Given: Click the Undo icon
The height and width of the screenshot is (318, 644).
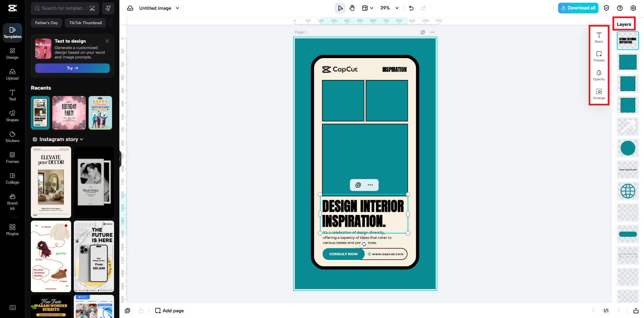Looking at the screenshot, I should pos(411,8).
